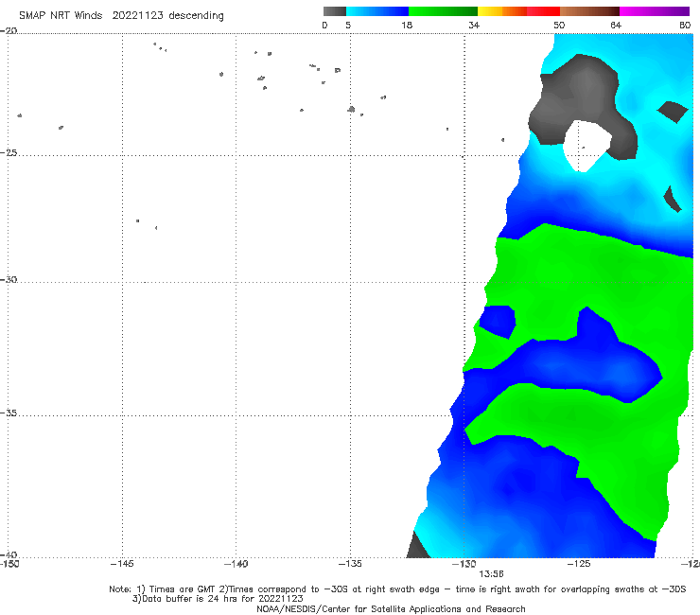Click the large gray low-wind region near -125, -23
Viewport: 700px width, 615px height.
click(x=581, y=89)
